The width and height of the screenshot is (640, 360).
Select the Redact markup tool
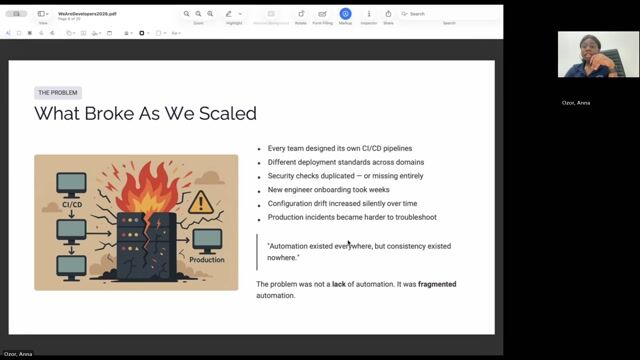pyautogui.click(x=30, y=33)
